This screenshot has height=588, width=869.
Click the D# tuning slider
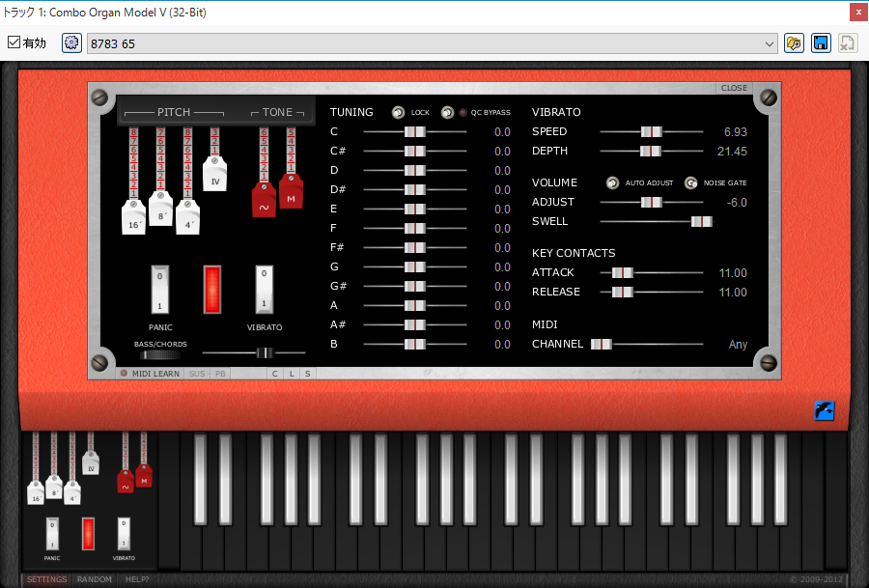(415, 189)
